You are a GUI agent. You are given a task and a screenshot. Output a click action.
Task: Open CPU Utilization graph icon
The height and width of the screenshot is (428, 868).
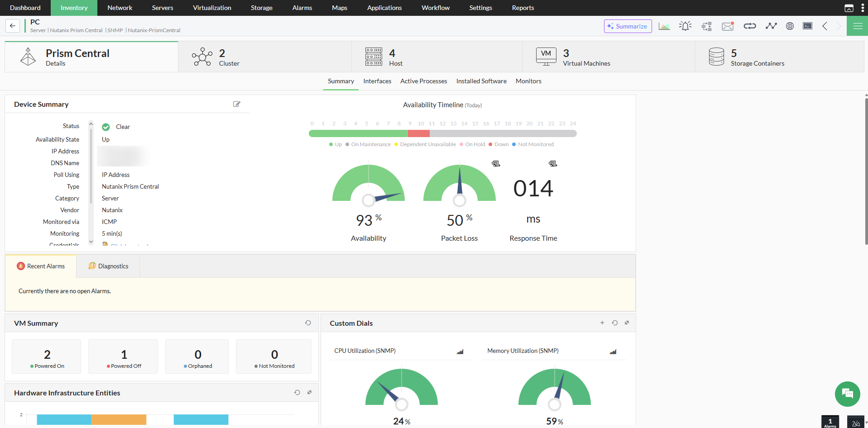click(460, 352)
